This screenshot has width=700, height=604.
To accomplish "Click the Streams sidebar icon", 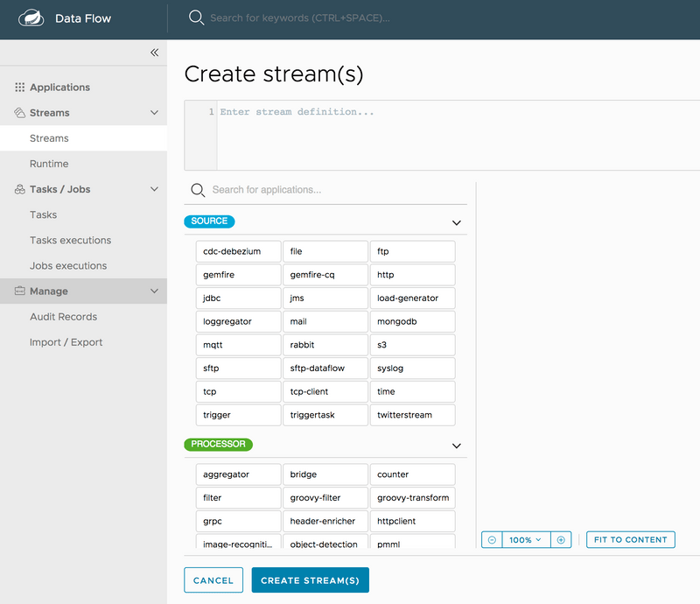I will tap(20, 112).
